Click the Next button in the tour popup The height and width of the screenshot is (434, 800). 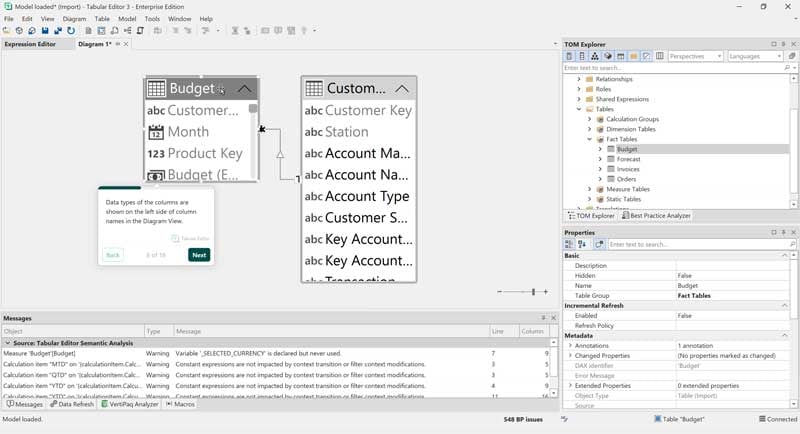tap(199, 255)
